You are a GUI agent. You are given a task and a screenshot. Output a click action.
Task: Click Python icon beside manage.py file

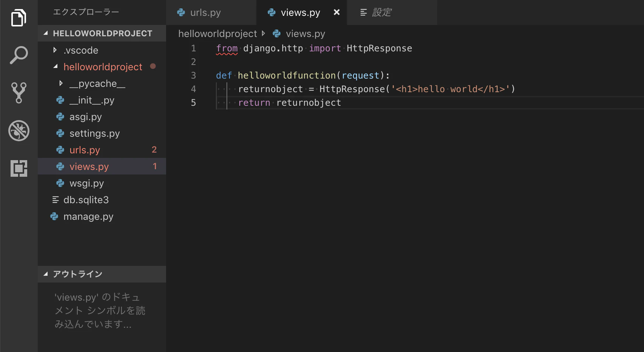coord(54,216)
